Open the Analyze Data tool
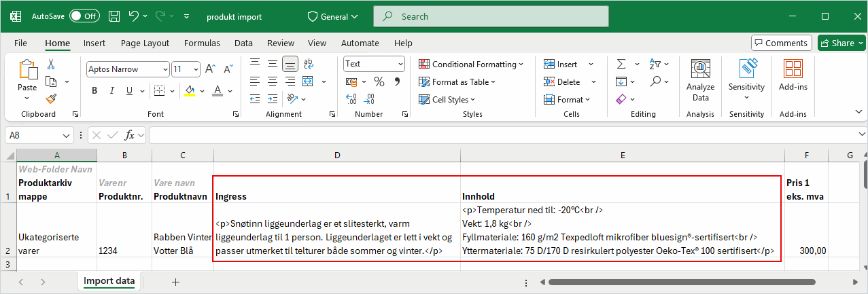868x294 pixels. (x=700, y=80)
